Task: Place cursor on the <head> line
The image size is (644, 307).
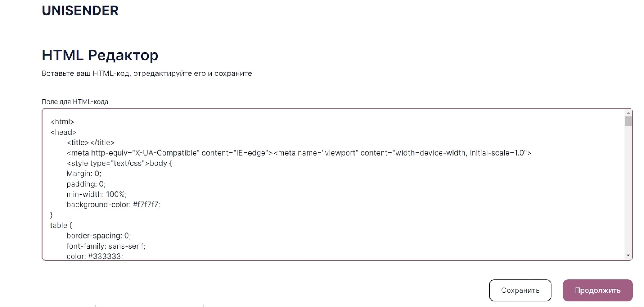Action: (x=63, y=132)
